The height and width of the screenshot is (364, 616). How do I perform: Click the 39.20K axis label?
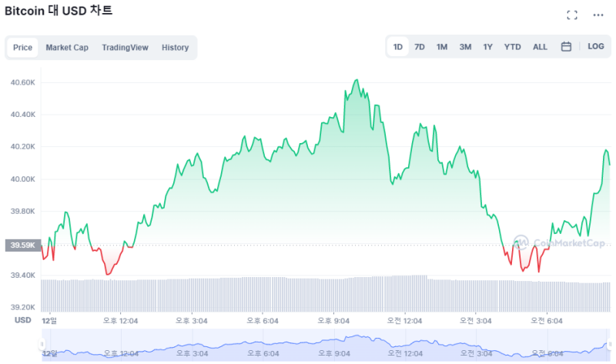click(23, 308)
